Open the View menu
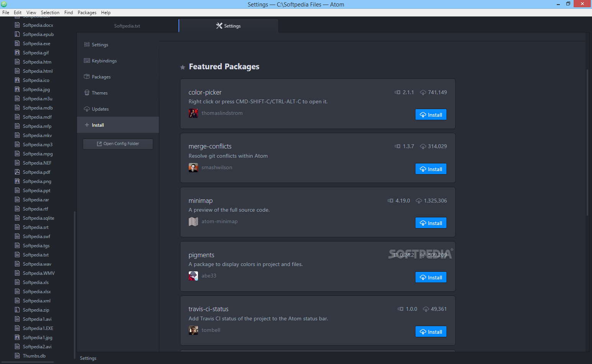 [x=31, y=13]
